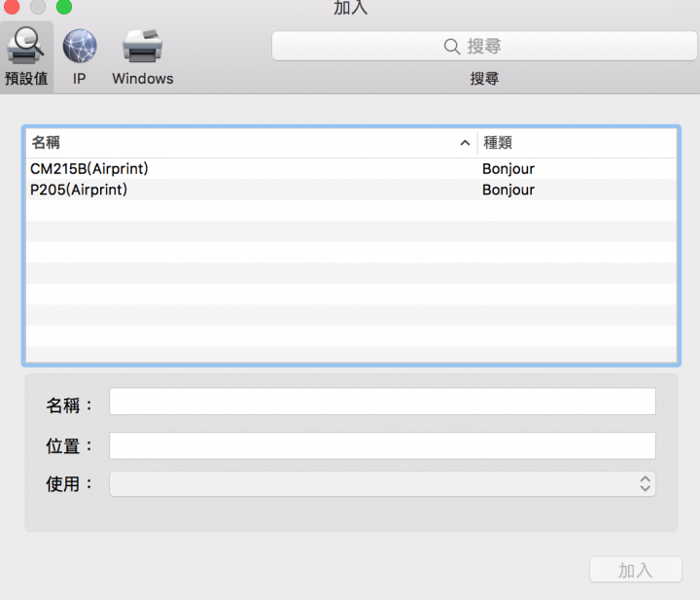Open the 使用 driver dropdown
Image resolution: width=700 pixels, height=600 pixels.
[x=383, y=484]
